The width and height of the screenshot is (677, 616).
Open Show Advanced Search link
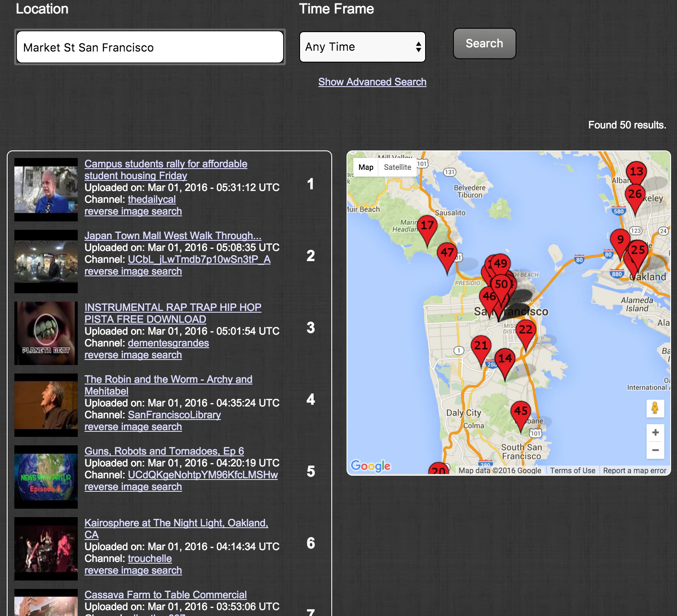(x=372, y=82)
